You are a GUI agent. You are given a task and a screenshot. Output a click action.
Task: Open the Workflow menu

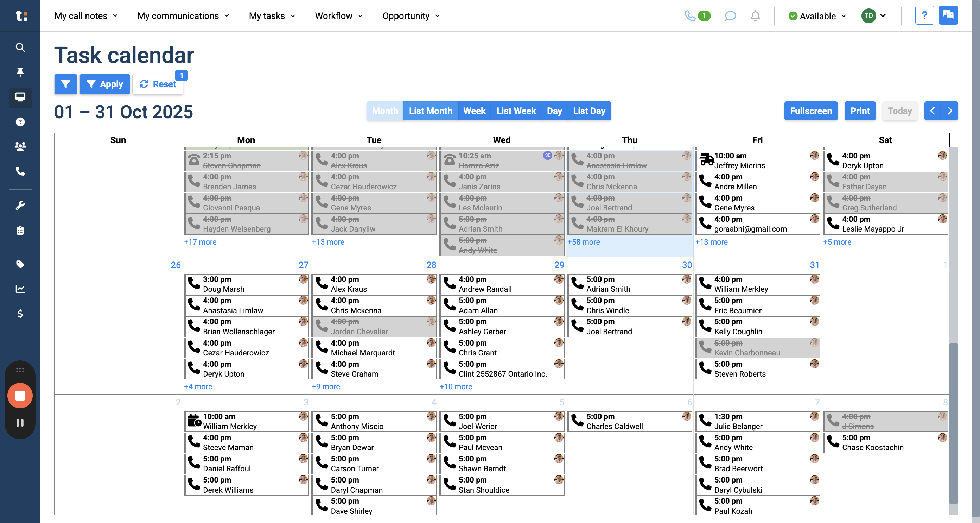(339, 16)
